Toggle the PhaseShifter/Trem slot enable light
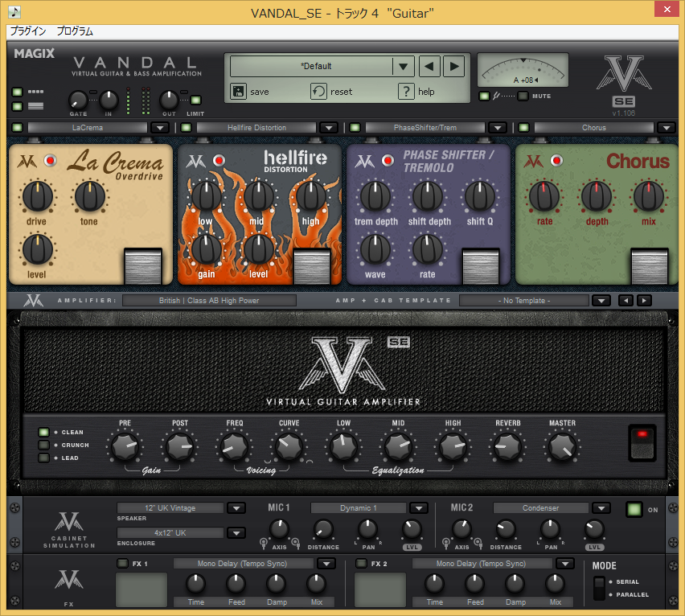 (355, 128)
